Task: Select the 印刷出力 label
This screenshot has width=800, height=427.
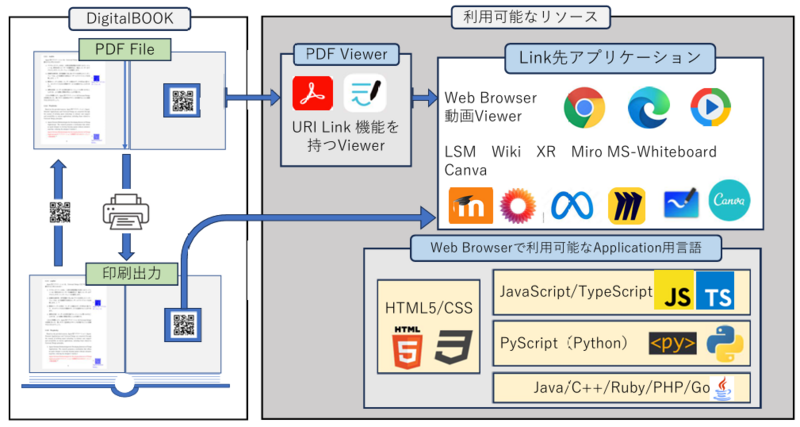Action: (x=125, y=270)
